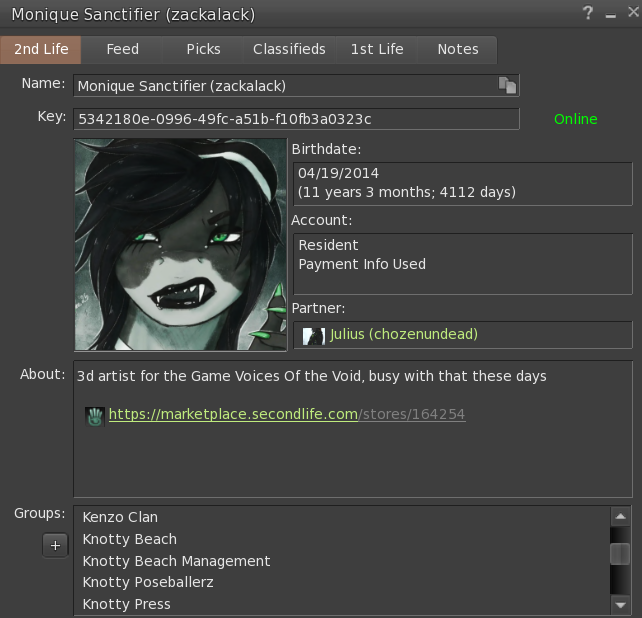Click the Name input field
Image resolution: width=642 pixels, height=618 pixels.
point(296,86)
